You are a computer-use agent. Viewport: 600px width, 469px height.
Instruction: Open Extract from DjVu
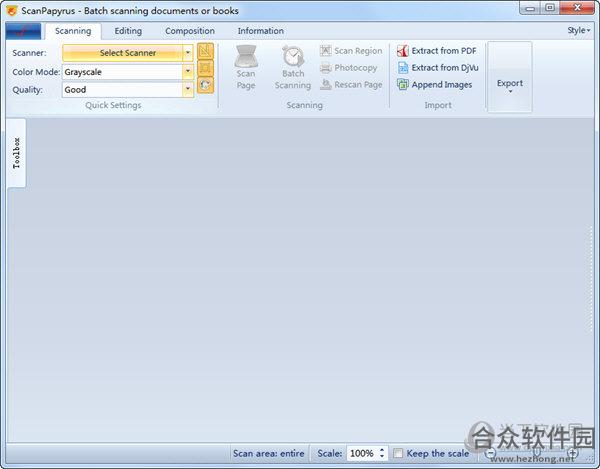tap(438, 68)
